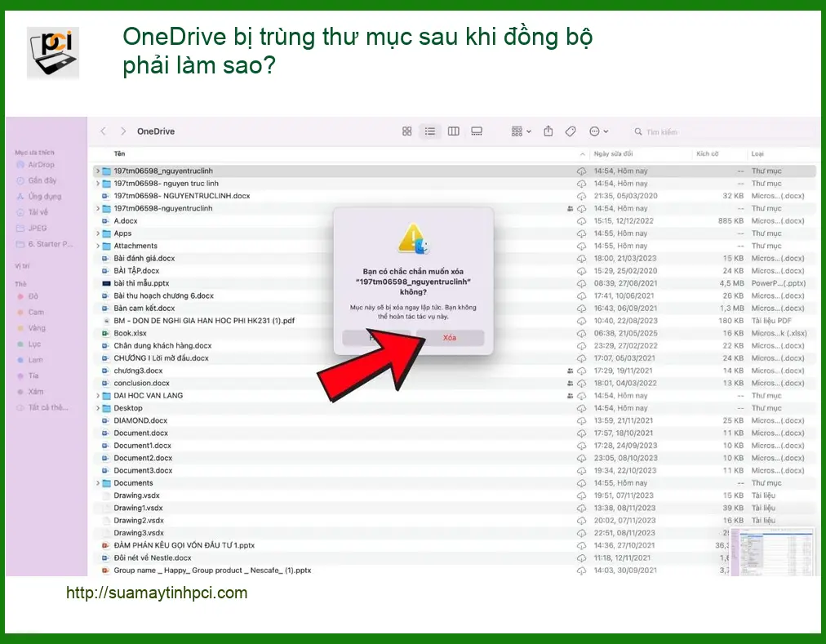Select ĐÀM PHÁN KÊU GỌI VỐN ĐẦU TƯ 1.pptx

point(184,545)
